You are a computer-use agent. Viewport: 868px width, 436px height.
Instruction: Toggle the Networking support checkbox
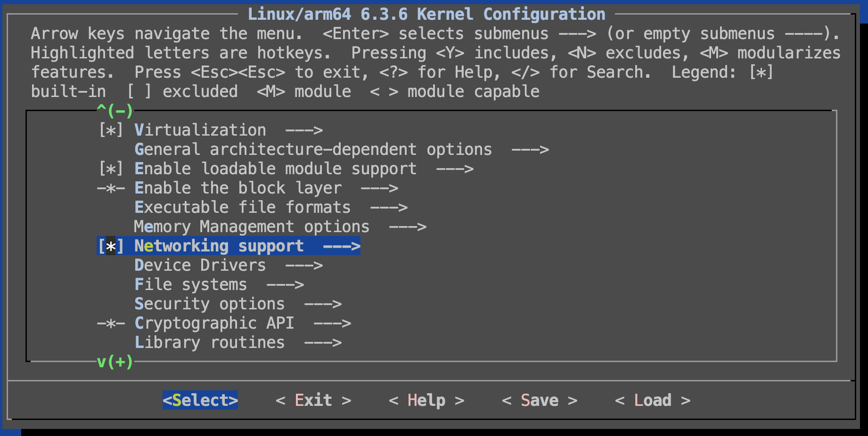pyautogui.click(x=111, y=246)
